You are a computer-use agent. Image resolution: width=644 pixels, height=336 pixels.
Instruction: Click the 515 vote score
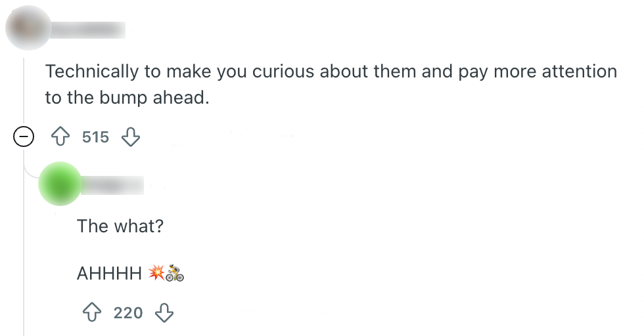tap(95, 137)
